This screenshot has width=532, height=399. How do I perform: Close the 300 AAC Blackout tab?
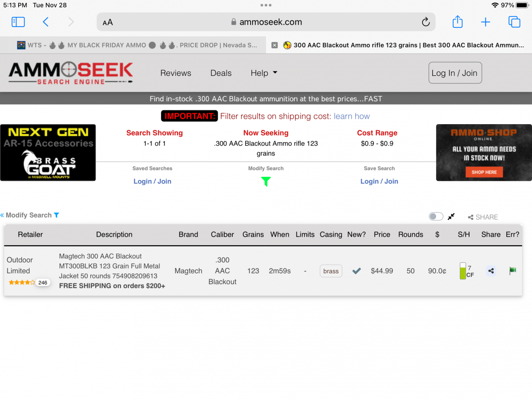(x=274, y=45)
